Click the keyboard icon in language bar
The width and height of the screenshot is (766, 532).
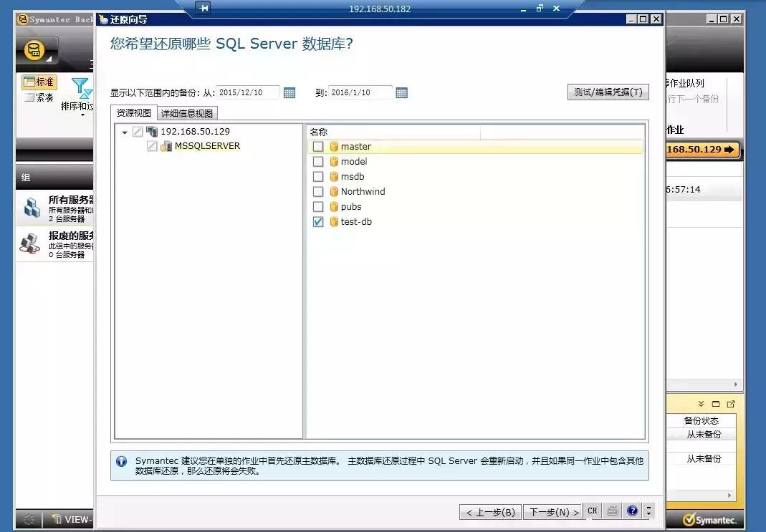click(x=613, y=511)
